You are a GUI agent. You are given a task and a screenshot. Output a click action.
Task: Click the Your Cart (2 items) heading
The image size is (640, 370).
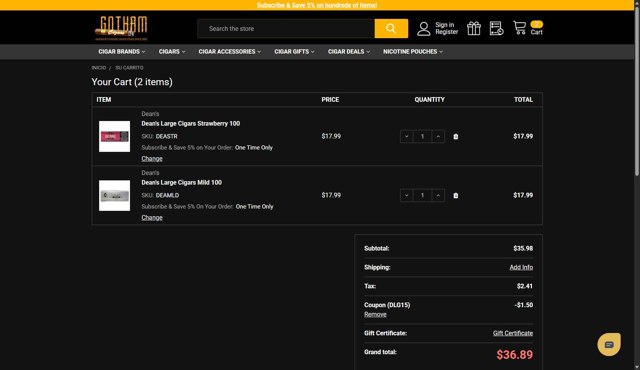(x=132, y=82)
